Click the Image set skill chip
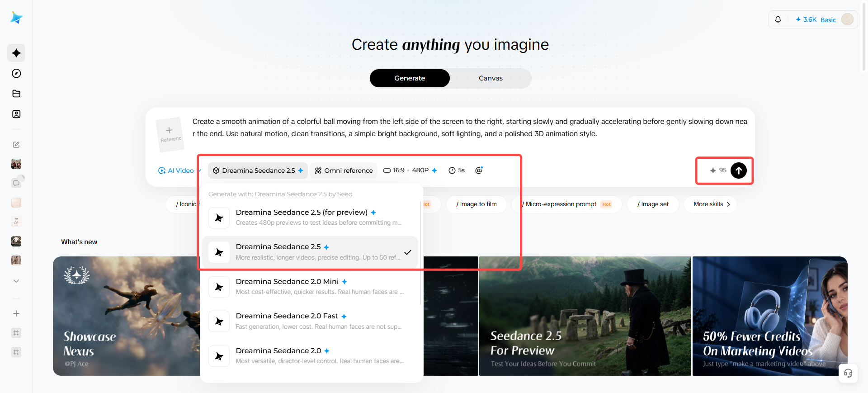Viewport: 868px width, 393px height. click(653, 204)
